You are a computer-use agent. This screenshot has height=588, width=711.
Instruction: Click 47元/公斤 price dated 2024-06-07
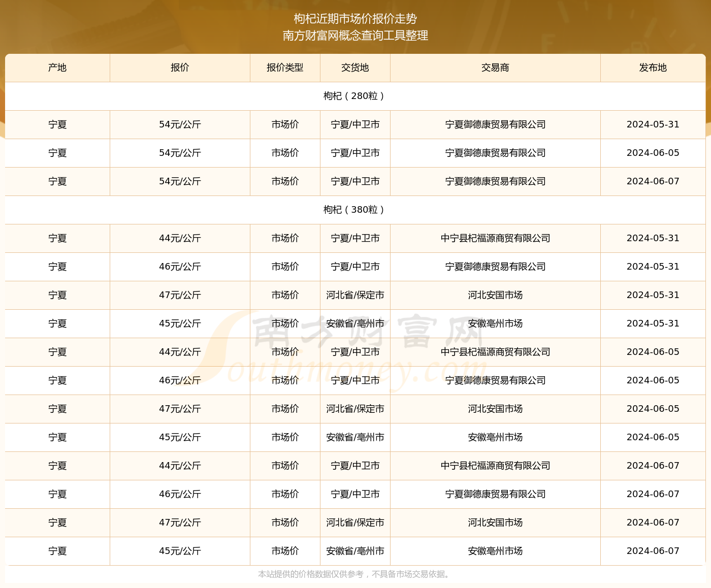point(180,522)
